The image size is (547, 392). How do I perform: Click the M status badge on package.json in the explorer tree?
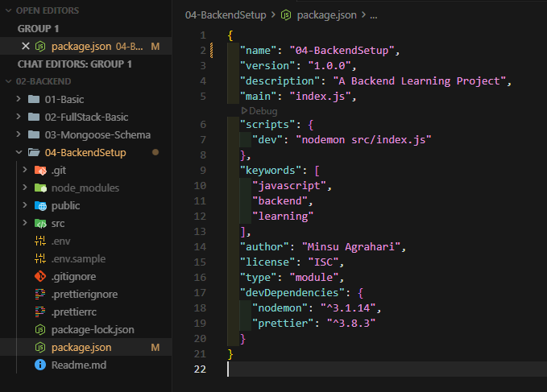click(x=155, y=348)
